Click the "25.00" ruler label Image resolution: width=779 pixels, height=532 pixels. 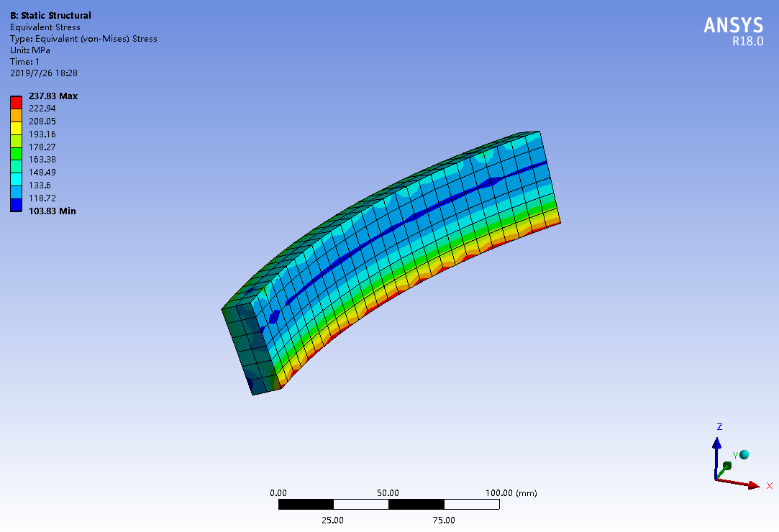[x=332, y=520]
